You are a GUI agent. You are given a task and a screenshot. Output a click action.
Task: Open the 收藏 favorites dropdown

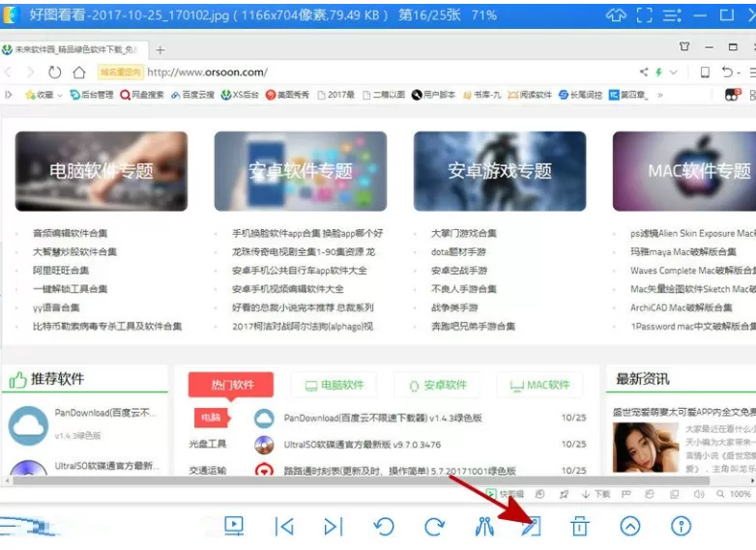tap(44, 95)
